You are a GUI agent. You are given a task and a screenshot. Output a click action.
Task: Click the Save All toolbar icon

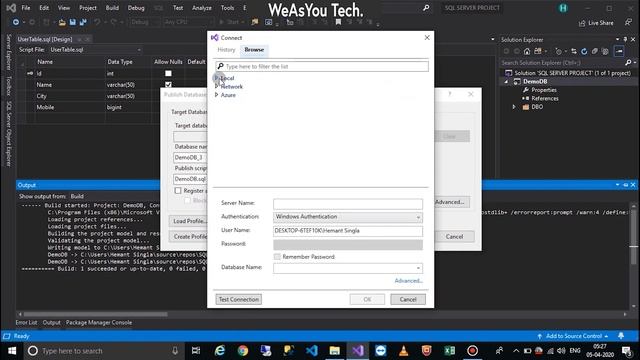(83, 22)
